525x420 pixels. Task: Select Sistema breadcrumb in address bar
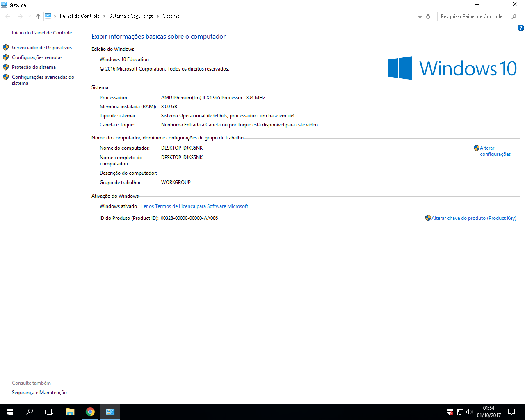click(x=171, y=16)
